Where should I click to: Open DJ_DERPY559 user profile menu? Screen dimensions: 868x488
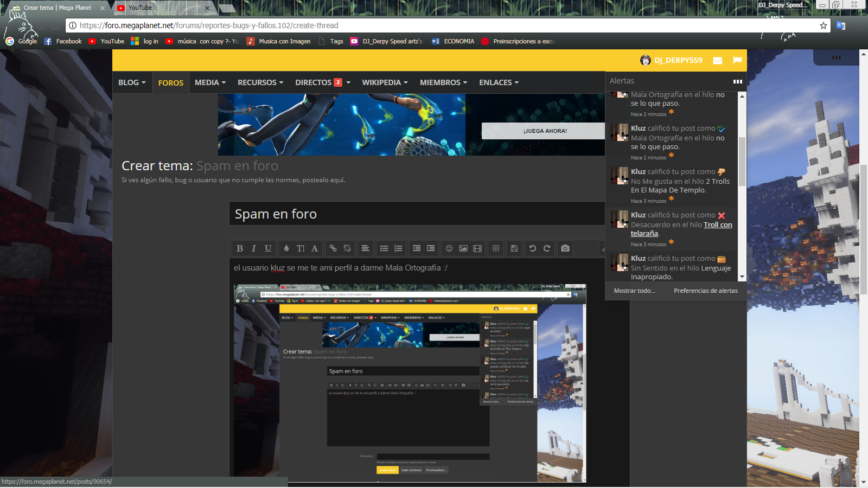tap(672, 60)
